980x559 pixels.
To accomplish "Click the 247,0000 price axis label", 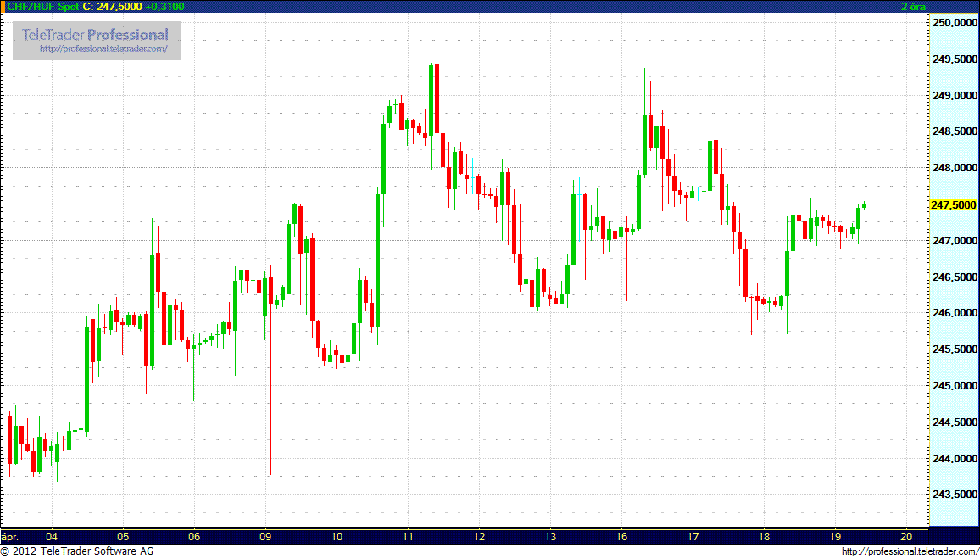I will point(955,241).
